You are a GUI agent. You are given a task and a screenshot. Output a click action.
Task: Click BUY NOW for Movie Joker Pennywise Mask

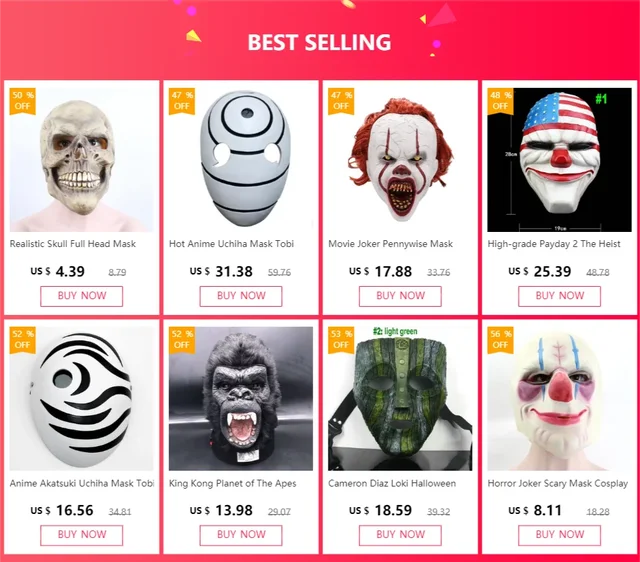[400, 296]
